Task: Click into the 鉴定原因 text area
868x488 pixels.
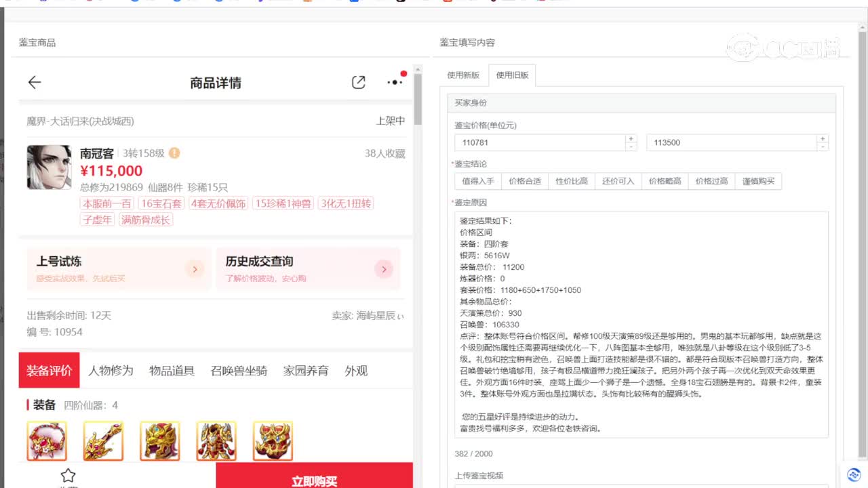Action: click(642, 325)
